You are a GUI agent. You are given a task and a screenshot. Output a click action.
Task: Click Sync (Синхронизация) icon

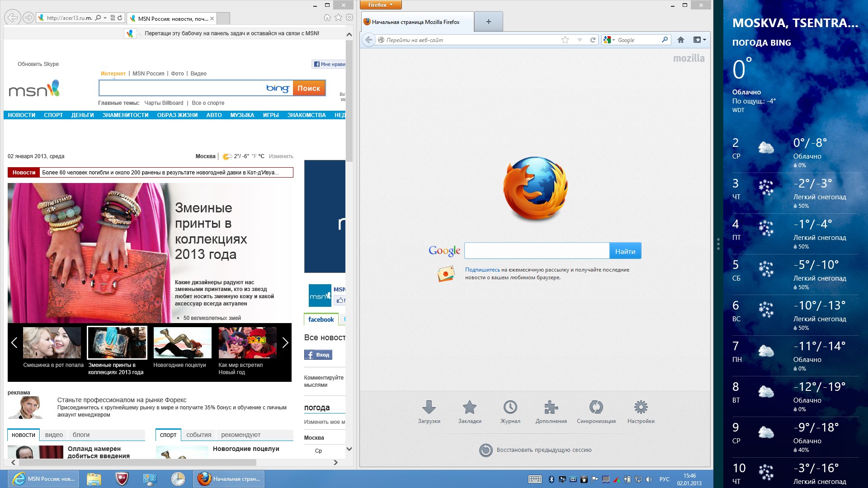tap(596, 408)
